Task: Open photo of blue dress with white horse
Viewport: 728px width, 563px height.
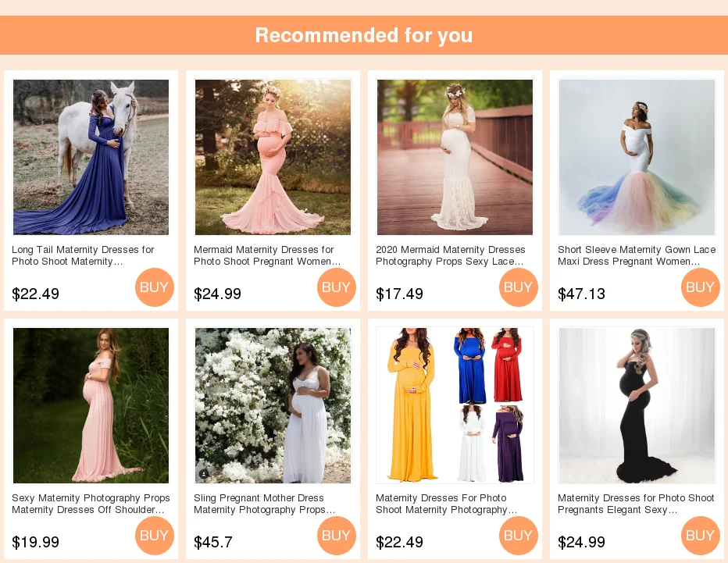Action: 91,157
